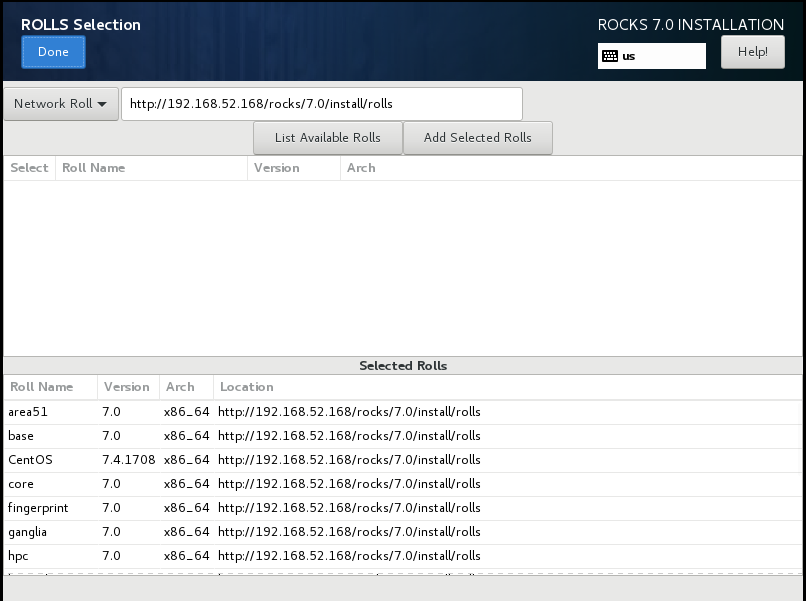Click the location URL for ganglia roll
This screenshot has width=806, height=601.
point(349,532)
